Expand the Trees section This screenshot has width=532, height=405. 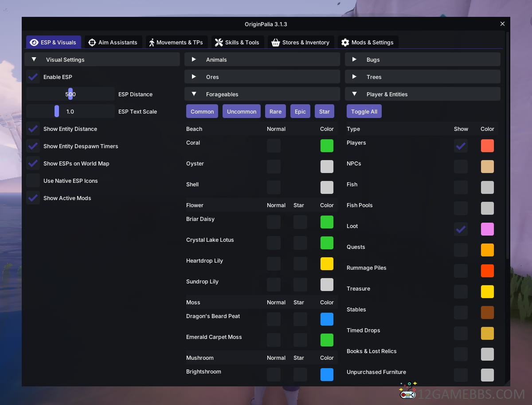point(422,77)
